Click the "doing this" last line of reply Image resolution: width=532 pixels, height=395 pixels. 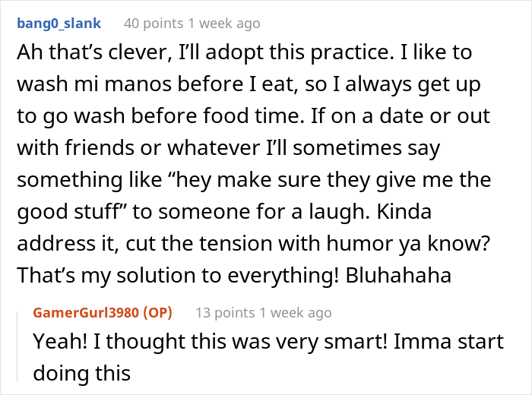click(x=82, y=373)
